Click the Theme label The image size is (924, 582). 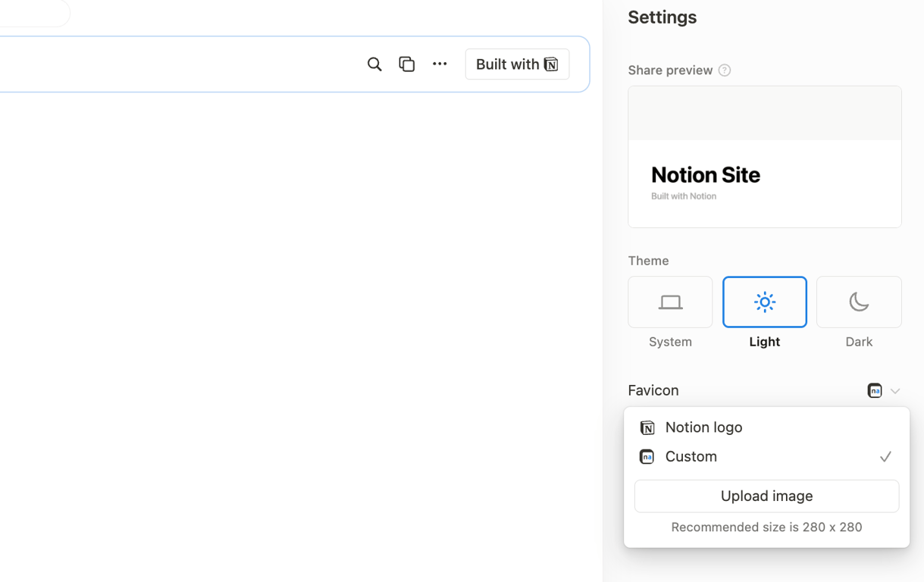[x=649, y=261]
